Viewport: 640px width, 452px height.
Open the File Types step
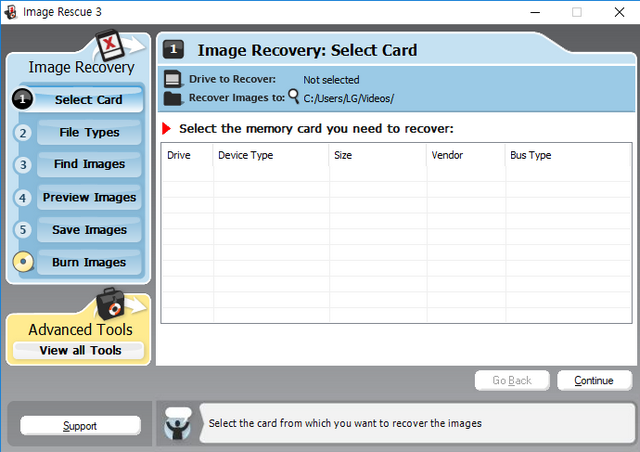click(x=89, y=132)
